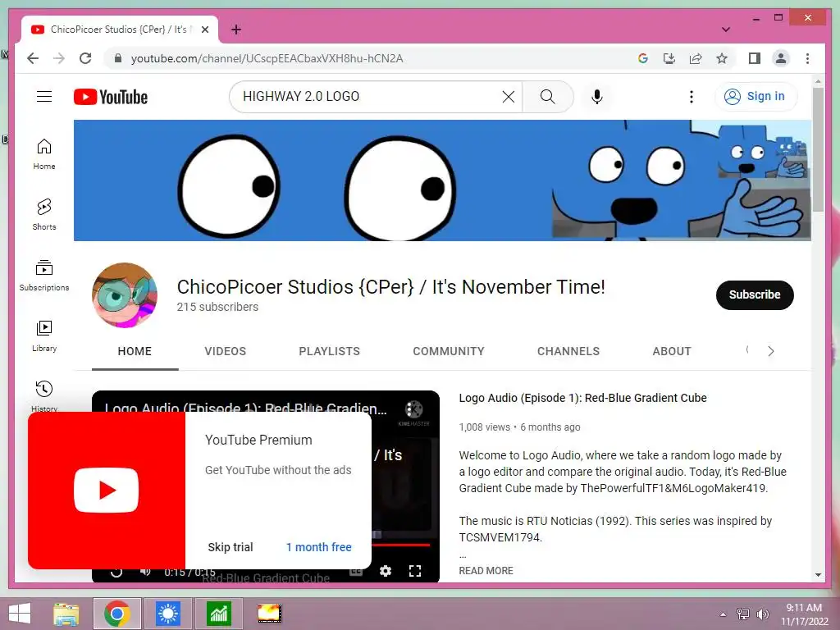Open Logo Audio Episode 1 video title
The width and height of the screenshot is (840, 630).
pyautogui.click(x=582, y=398)
